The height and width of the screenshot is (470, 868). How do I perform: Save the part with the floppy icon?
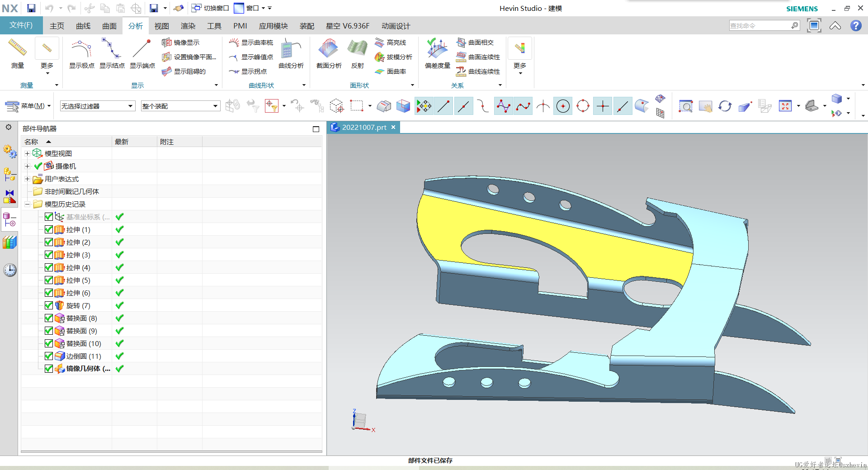coord(31,8)
